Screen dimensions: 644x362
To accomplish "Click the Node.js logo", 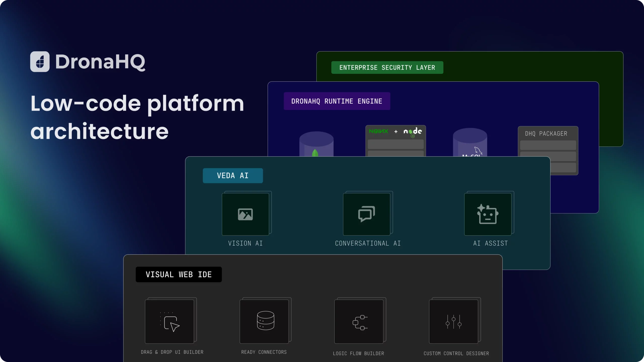I will [x=413, y=132].
